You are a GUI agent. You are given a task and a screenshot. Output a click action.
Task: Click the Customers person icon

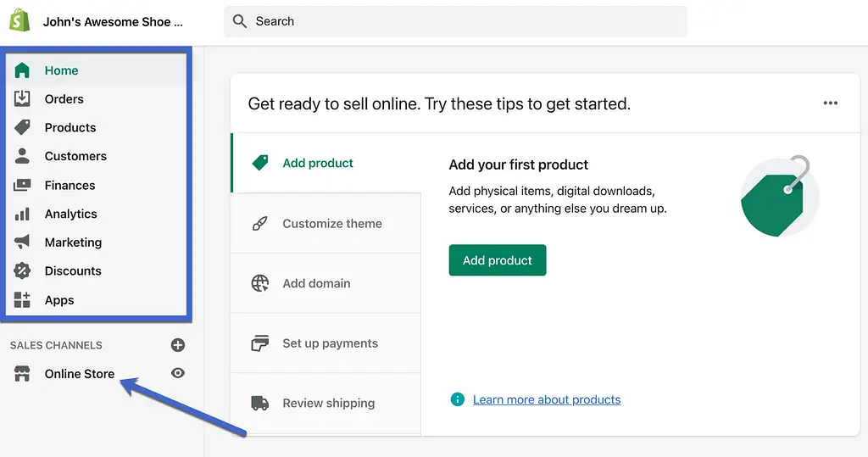(22, 156)
